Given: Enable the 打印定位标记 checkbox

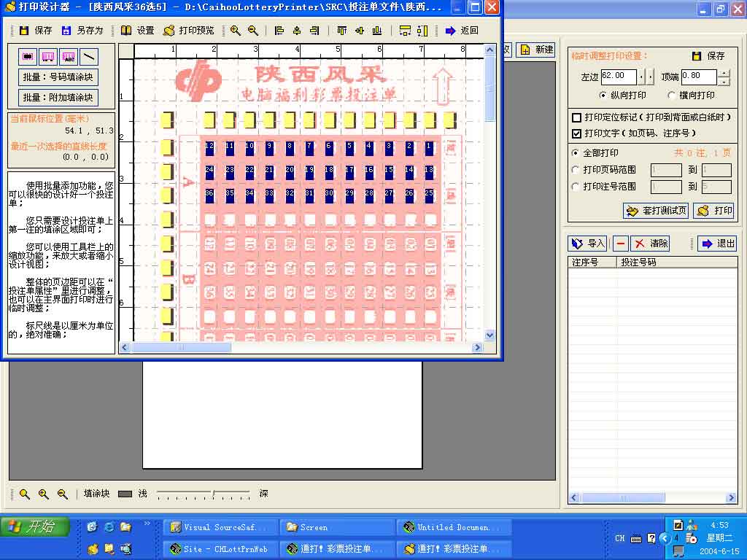Looking at the screenshot, I should click(577, 117).
